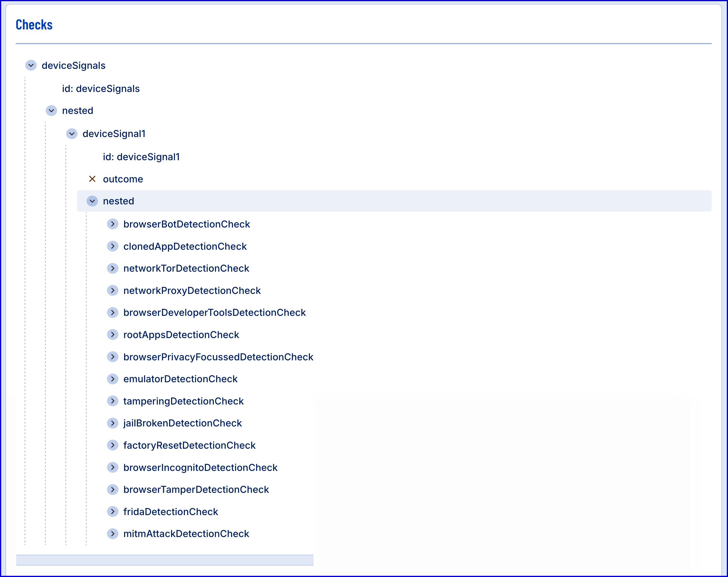
Task: Collapse the first nested node under deviceSignals
Action: point(51,110)
